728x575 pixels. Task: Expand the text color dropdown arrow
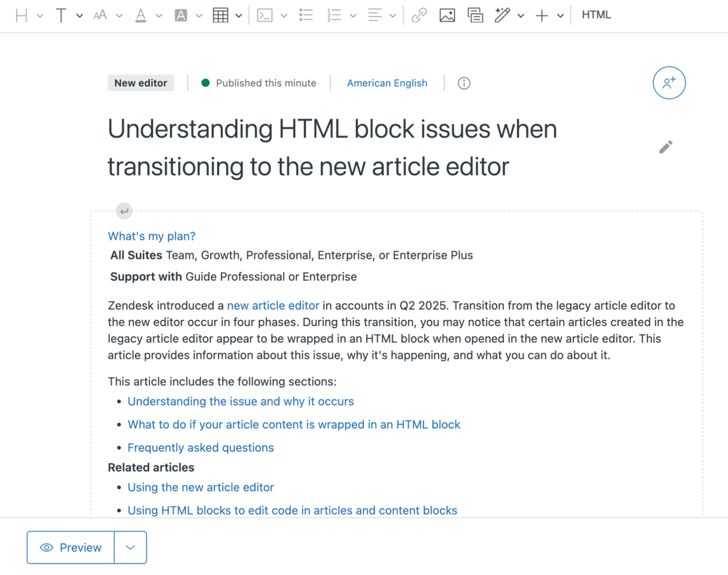tap(159, 16)
